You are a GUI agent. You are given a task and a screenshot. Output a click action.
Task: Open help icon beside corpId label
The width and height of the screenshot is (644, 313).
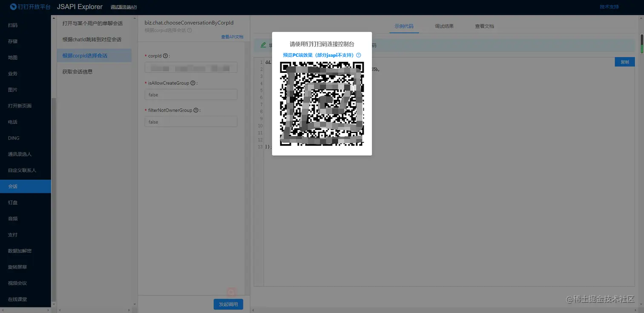pyautogui.click(x=165, y=56)
